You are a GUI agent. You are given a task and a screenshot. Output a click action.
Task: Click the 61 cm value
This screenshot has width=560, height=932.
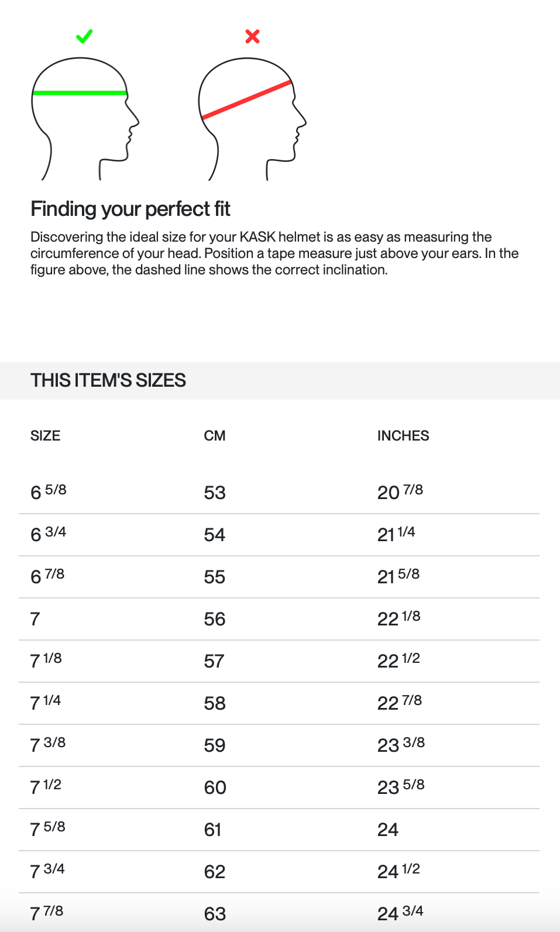pyautogui.click(x=213, y=830)
